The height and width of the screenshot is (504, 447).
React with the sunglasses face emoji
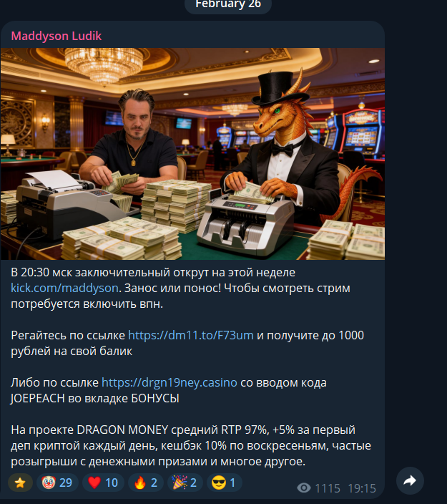pyautogui.click(x=224, y=483)
